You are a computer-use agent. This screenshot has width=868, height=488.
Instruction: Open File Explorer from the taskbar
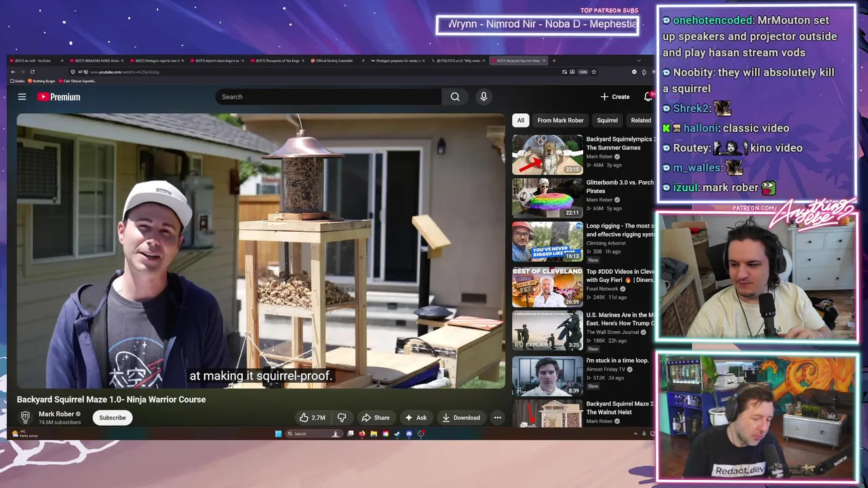374,434
